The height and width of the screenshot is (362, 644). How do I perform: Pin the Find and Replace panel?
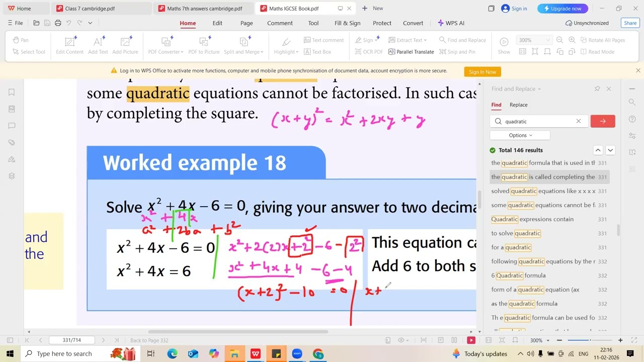coord(597,89)
